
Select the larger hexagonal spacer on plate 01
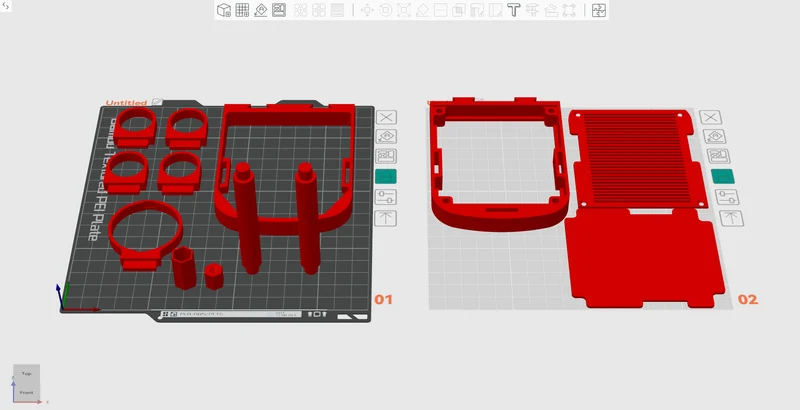pos(184,268)
